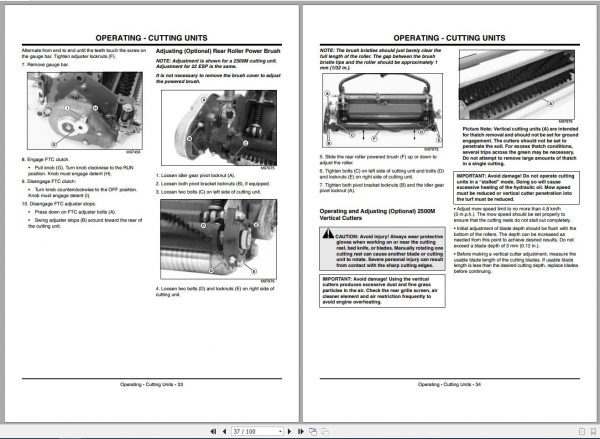Click 'Operating and Adjusting (Optional) 2500M Vertical Cutters' heading
This screenshot has width=600, height=439.
click(377, 214)
